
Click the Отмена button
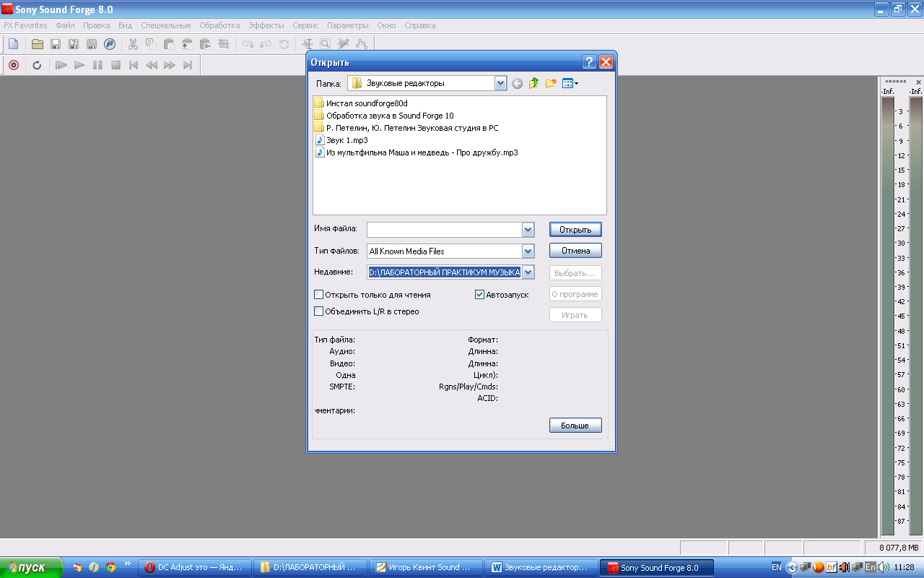575,251
